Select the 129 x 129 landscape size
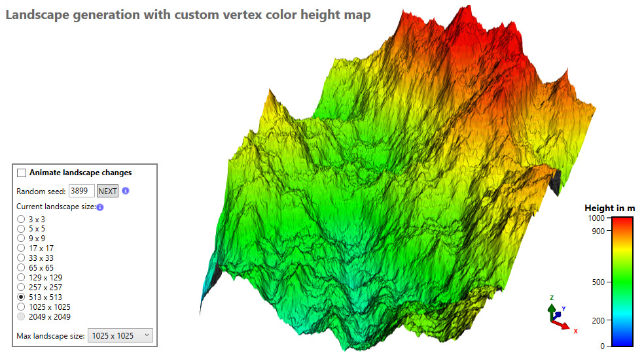Viewport: 644px width, 353px height. [21, 277]
